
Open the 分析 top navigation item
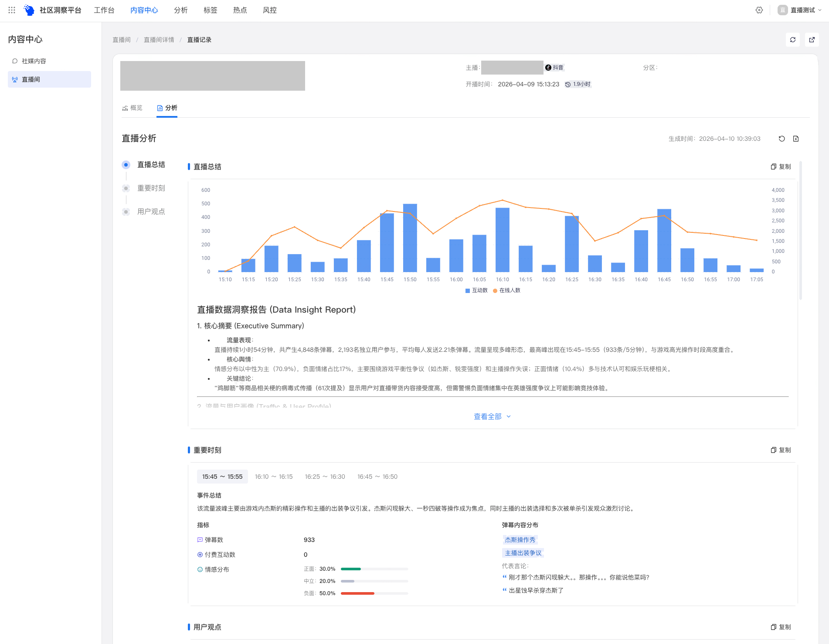[x=181, y=10]
